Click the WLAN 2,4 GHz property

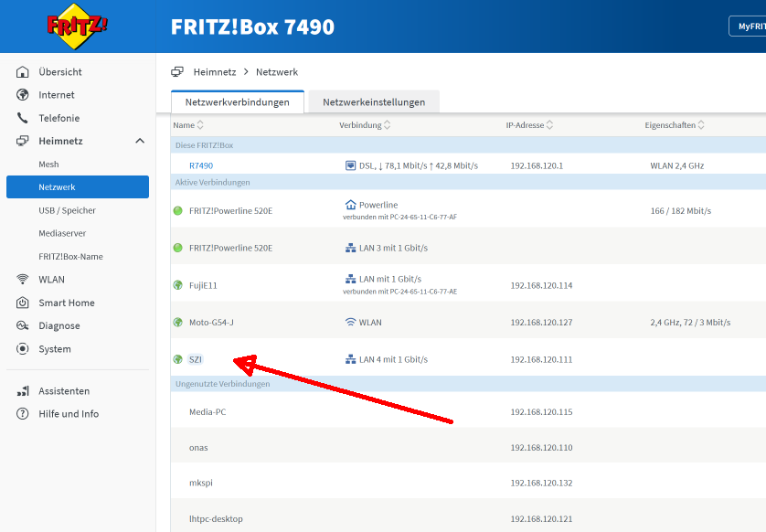click(x=677, y=165)
